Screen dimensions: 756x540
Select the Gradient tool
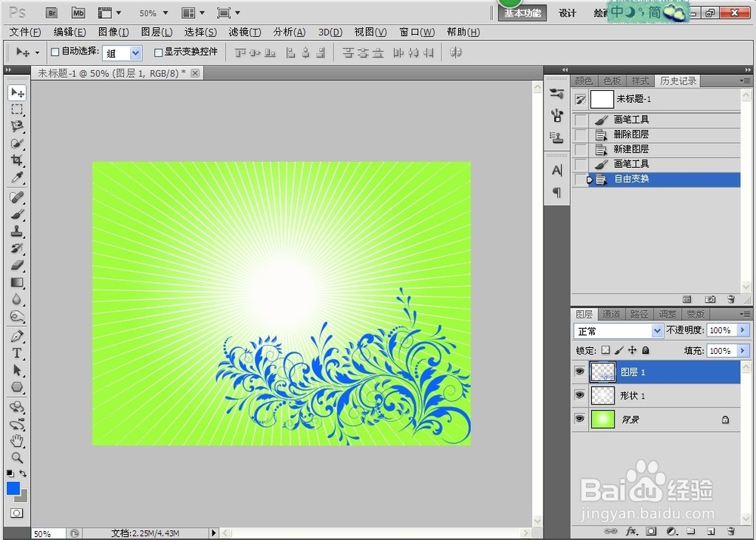pos(17,282)
